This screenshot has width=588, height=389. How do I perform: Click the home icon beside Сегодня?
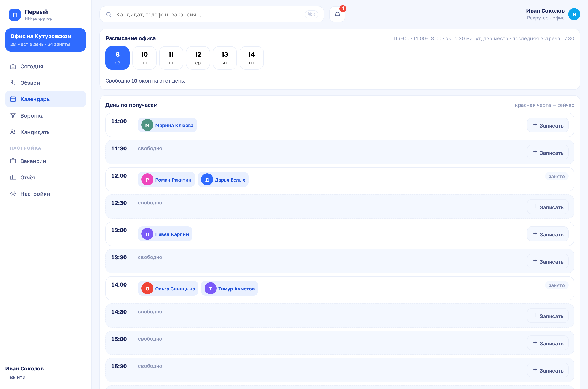[13, 66]
